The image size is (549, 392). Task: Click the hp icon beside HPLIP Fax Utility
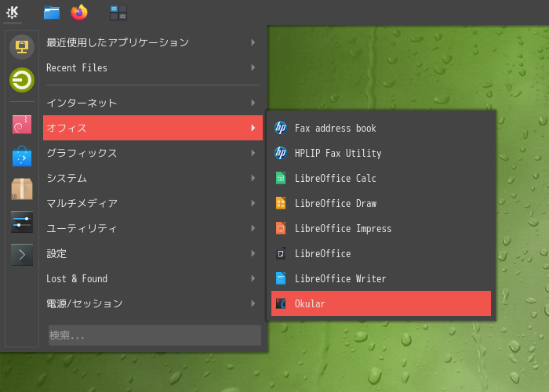[x=281, y=153]
